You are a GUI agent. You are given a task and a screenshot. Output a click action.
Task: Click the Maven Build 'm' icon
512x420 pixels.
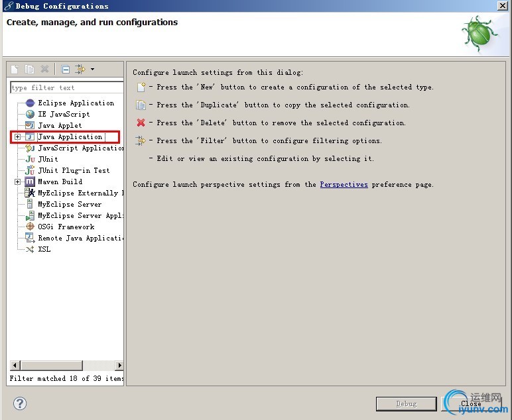(30, 182)
